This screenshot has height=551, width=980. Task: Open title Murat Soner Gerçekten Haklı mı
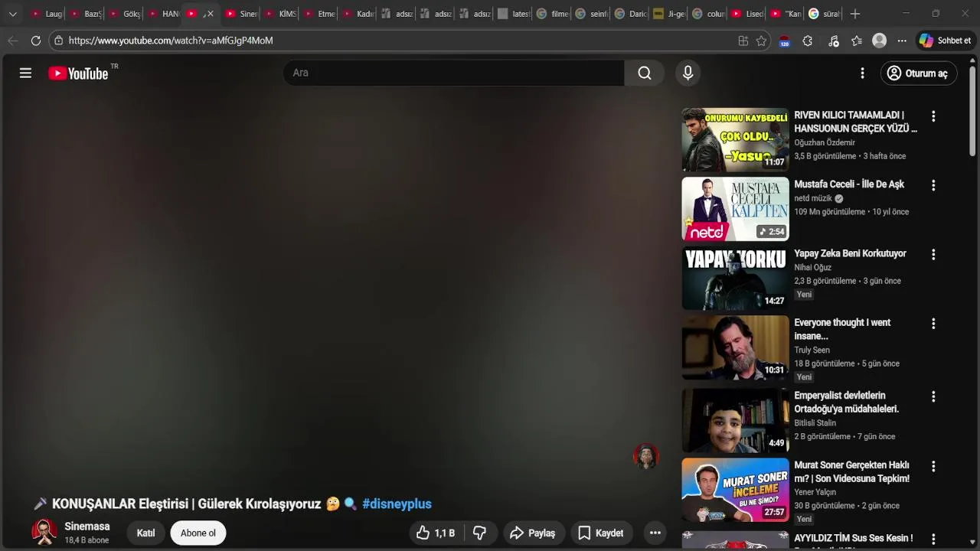[852, 471]
